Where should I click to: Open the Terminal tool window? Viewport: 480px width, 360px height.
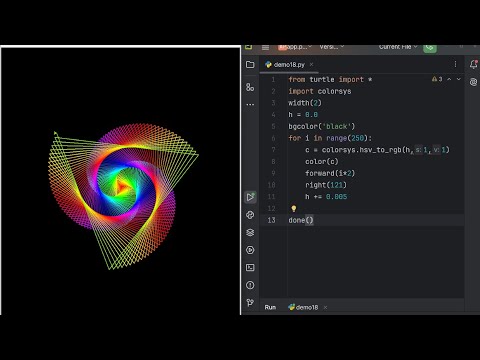pyautogui.click(x=250, y=267)
